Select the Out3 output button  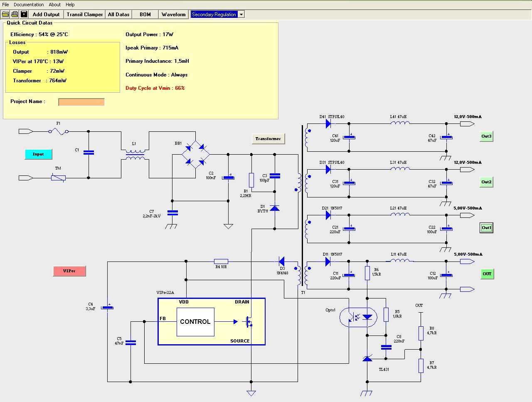click(x=486, y=136)
